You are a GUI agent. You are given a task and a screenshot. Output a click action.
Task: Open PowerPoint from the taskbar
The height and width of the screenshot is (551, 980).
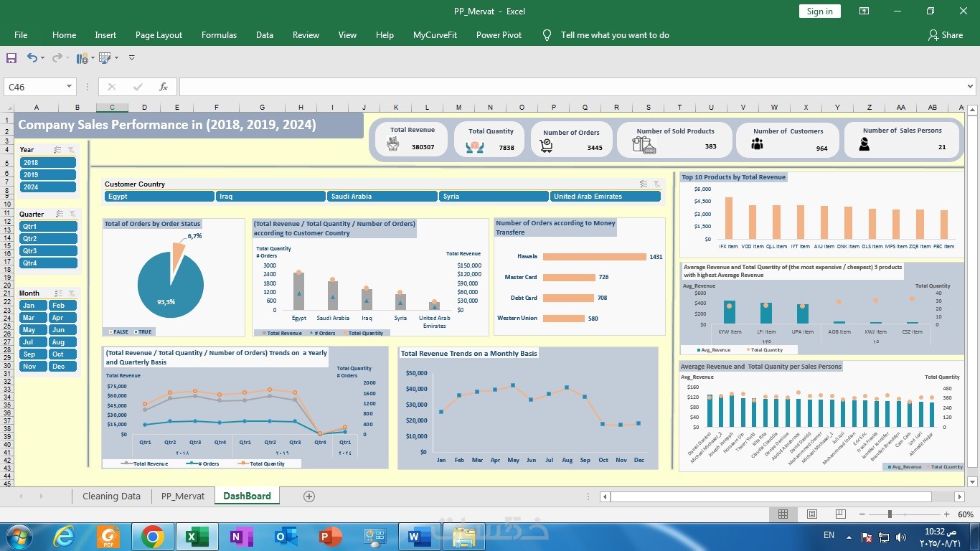point(330,537)
